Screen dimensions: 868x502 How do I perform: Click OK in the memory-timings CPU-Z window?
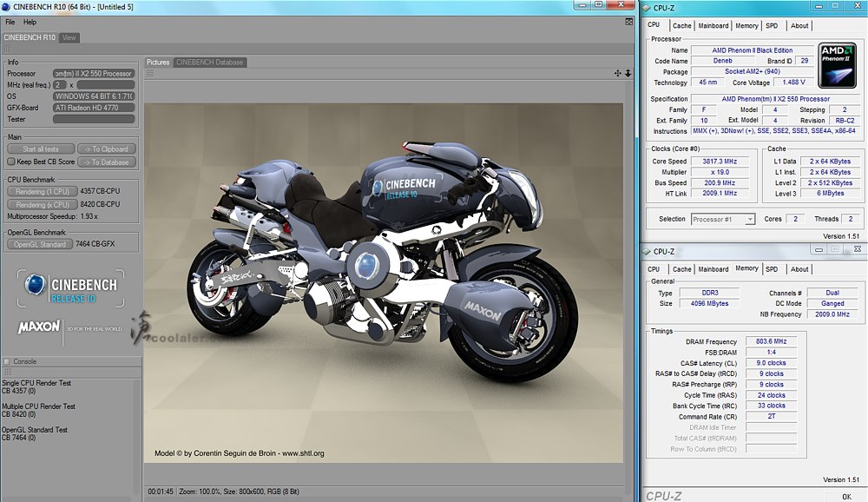click(846, 497)
